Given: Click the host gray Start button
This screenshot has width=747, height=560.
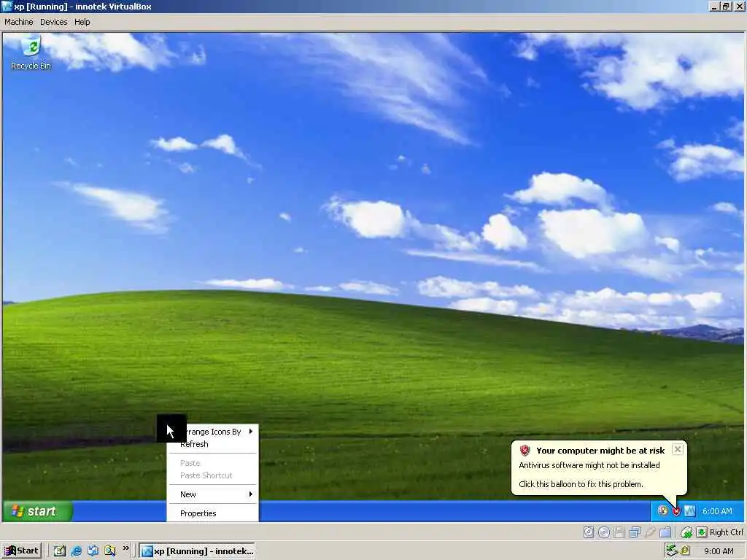Looking at the screenshot, I should 22,551.
